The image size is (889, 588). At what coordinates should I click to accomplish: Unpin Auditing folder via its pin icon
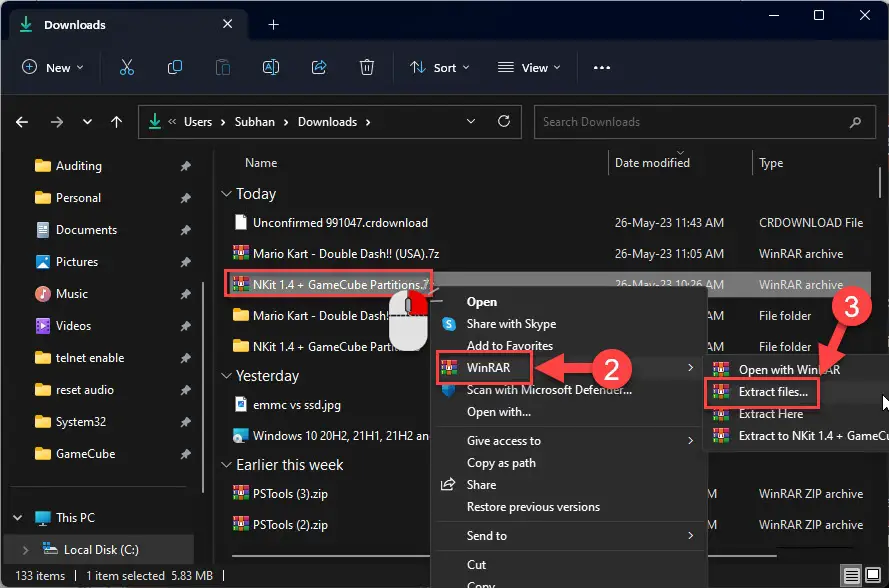[x=185, y=166]
